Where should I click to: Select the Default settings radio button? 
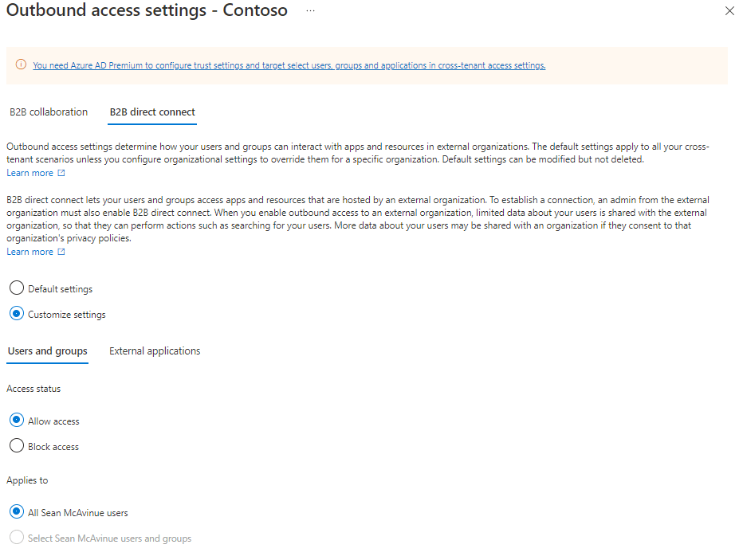coord(17,288)
